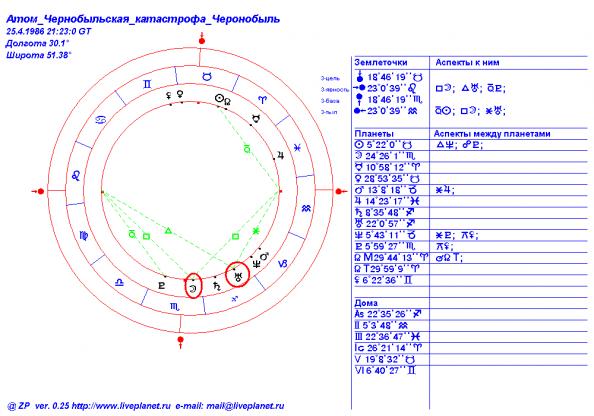This screenshot has height=416, width=594.
Task: Select the Jupiter glyph inside the chart wheel
Action: [x=281, y=155]
